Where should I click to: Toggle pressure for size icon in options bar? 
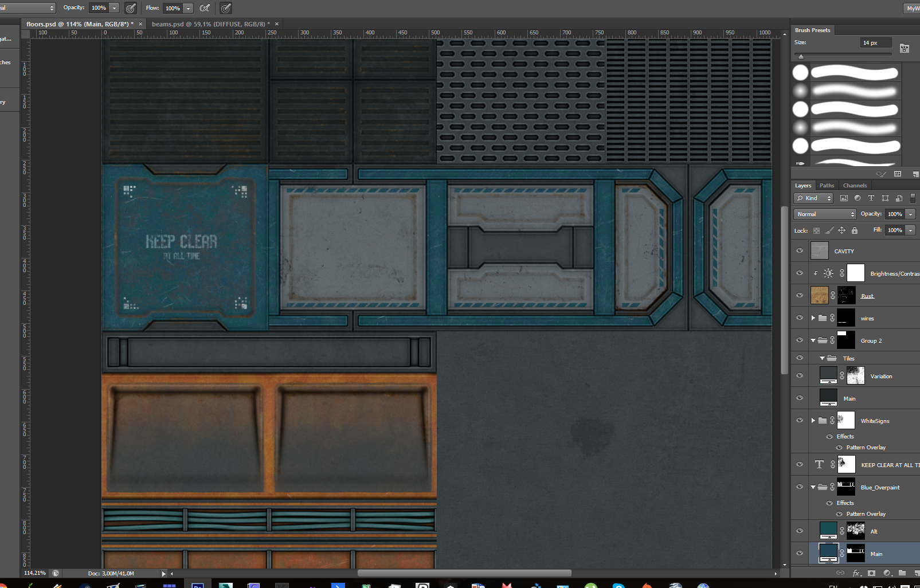coord(226,8)
